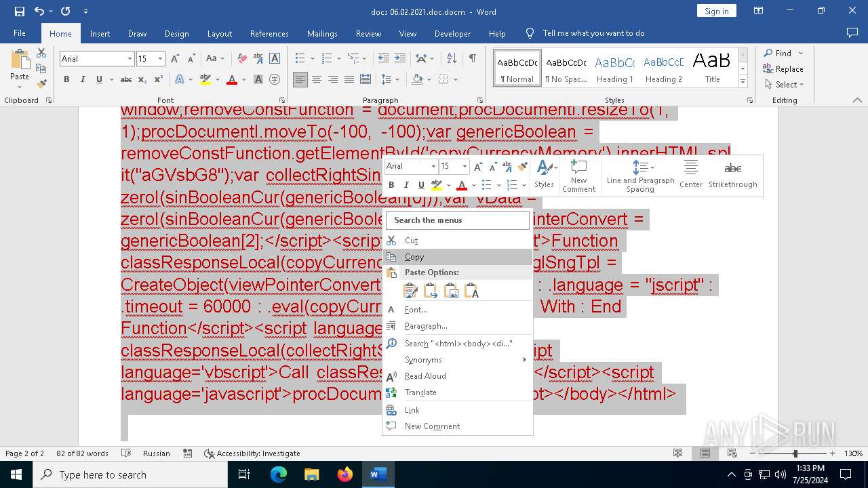
Task: Apply ribbon font color red
Action: 232,79
